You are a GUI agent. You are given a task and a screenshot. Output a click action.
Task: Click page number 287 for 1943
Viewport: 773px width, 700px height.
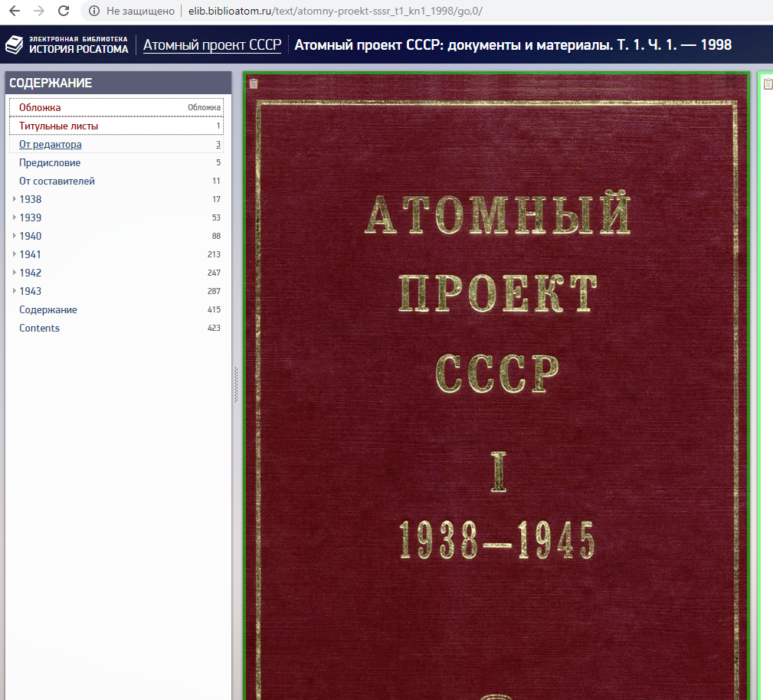pyautogui.click(x=214, y=291)
